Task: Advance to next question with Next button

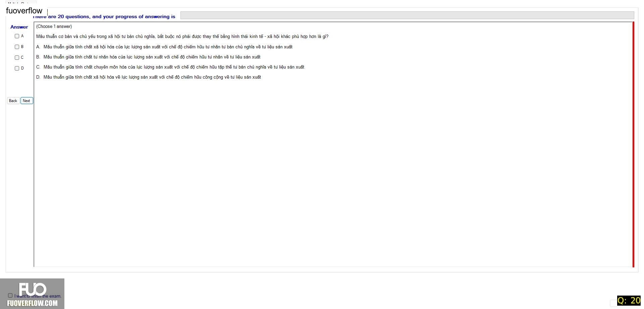Action: click(26, 101)
